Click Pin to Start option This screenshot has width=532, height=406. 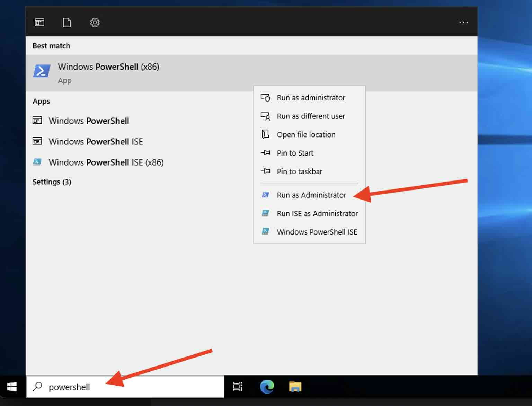(295, 153)
